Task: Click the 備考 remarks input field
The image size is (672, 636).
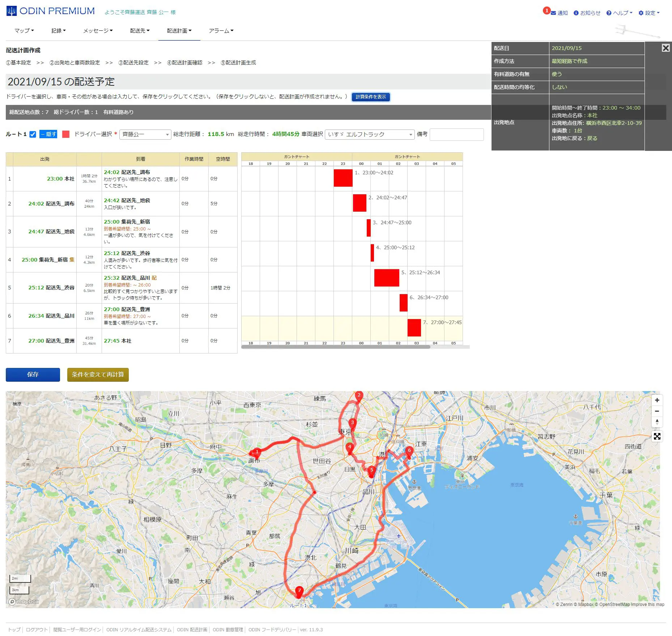Action: click(x=456, y=135)
